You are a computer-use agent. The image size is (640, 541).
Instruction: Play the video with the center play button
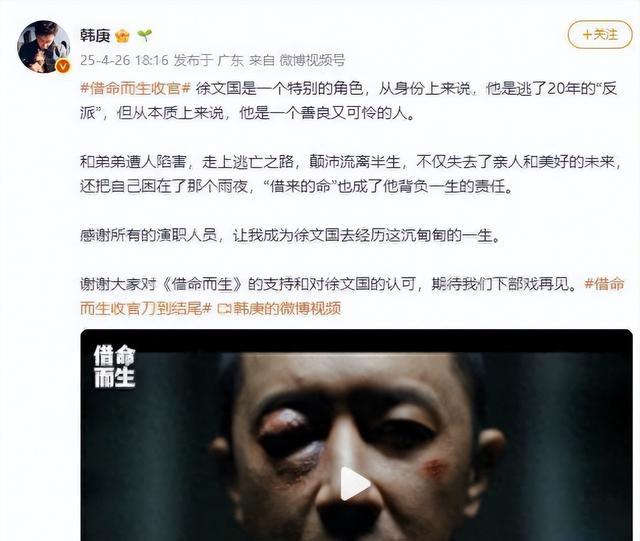pos(355,483)
